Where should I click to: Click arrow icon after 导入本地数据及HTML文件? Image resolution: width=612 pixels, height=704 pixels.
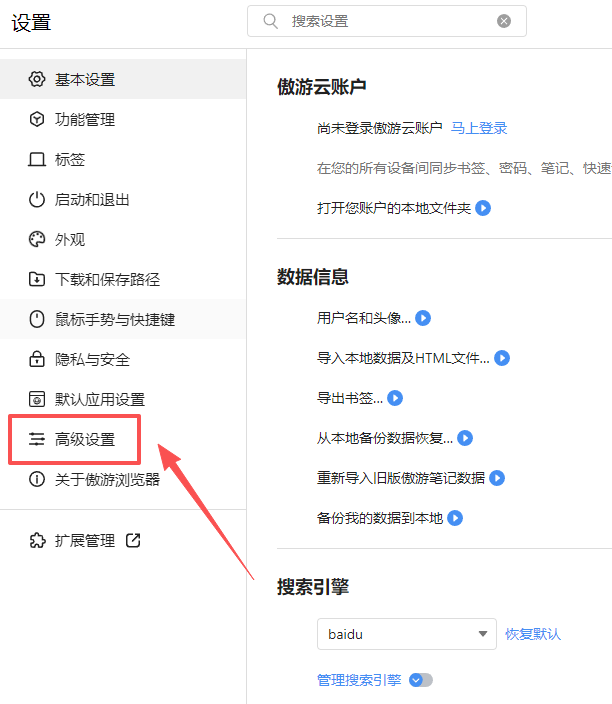[x=502, y=358]
